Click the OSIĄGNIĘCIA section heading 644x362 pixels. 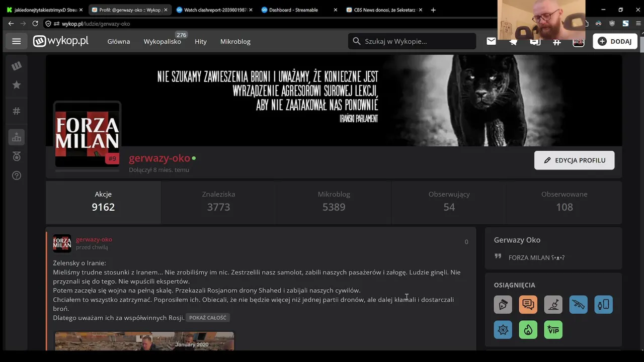pyautogui.click(x=515, y=285)
